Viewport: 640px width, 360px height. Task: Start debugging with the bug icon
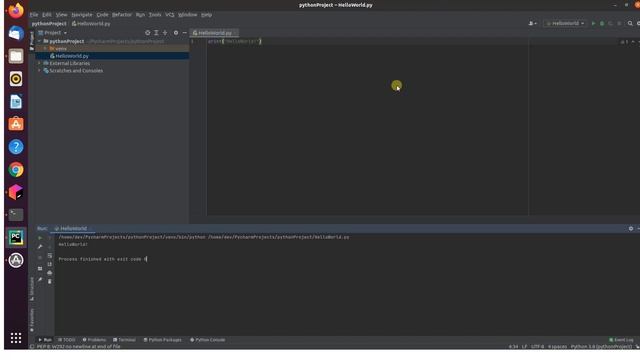click(x=602, y=24)
